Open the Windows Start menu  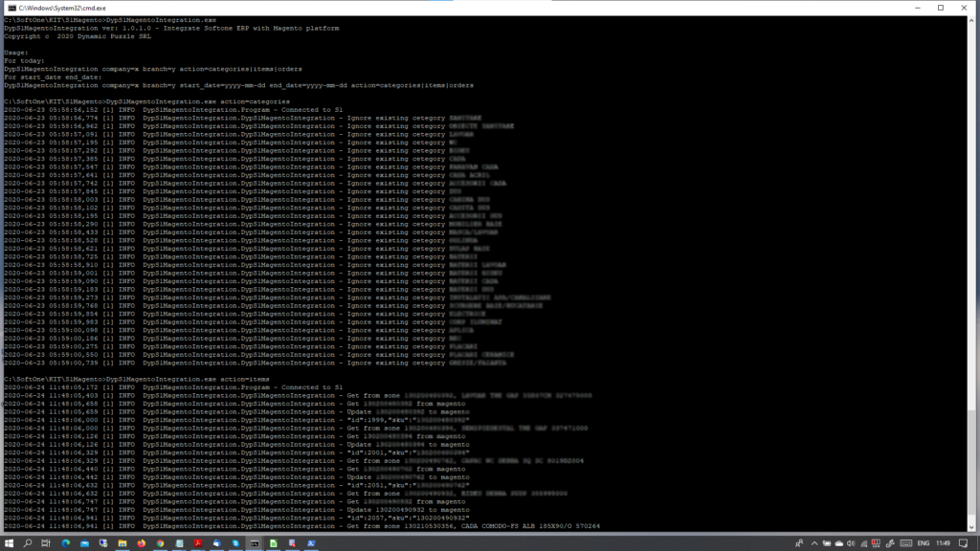9,543
